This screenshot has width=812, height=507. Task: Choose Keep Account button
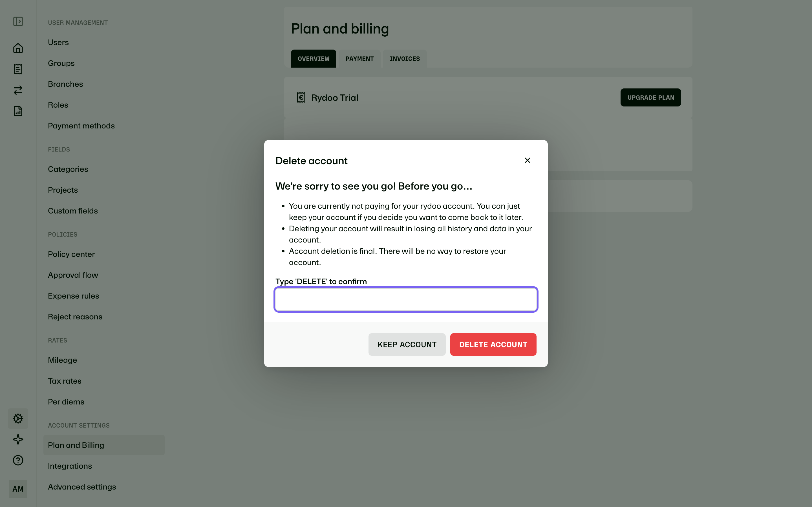407,344
